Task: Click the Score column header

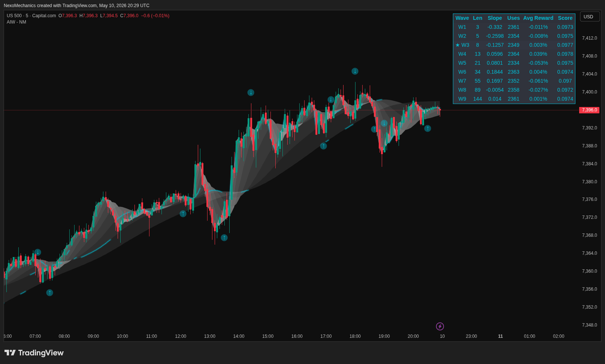Action: (565, 18)
